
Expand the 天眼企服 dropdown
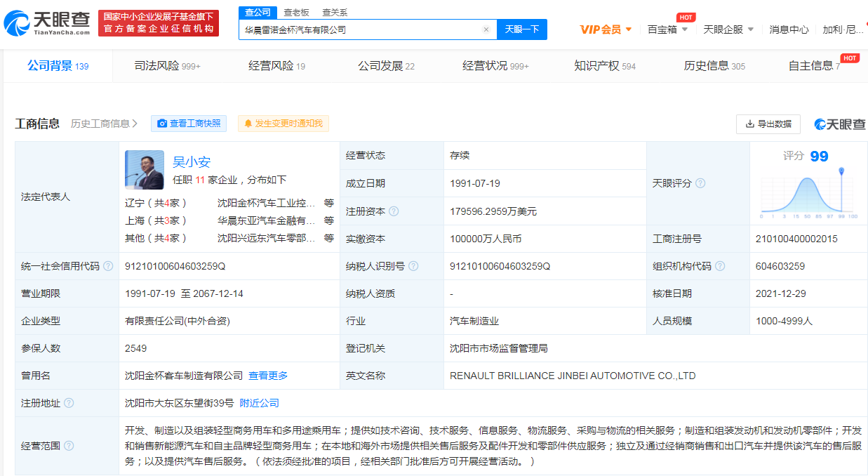pyautogui.click(x=728, y=29)
